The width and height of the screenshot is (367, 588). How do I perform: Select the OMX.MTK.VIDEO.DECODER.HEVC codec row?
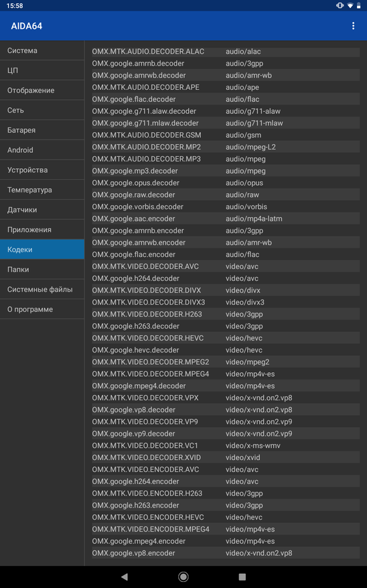tap(226, 338)
